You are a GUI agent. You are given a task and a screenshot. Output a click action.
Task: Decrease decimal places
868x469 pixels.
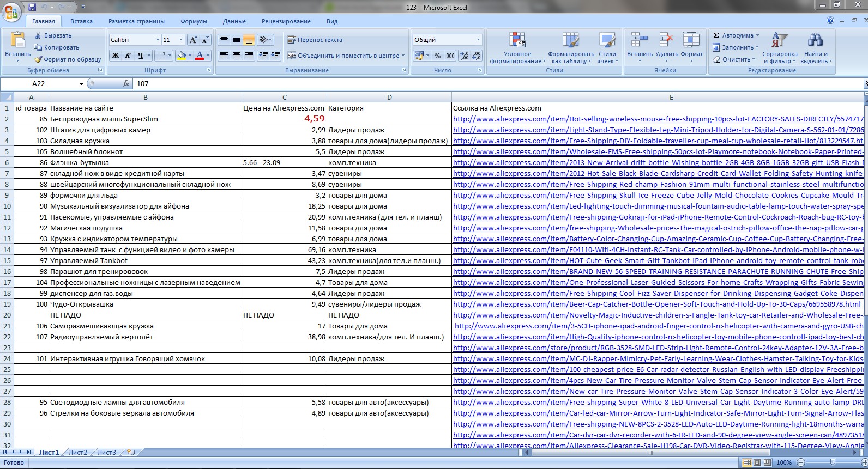click(x=477, y=56)
